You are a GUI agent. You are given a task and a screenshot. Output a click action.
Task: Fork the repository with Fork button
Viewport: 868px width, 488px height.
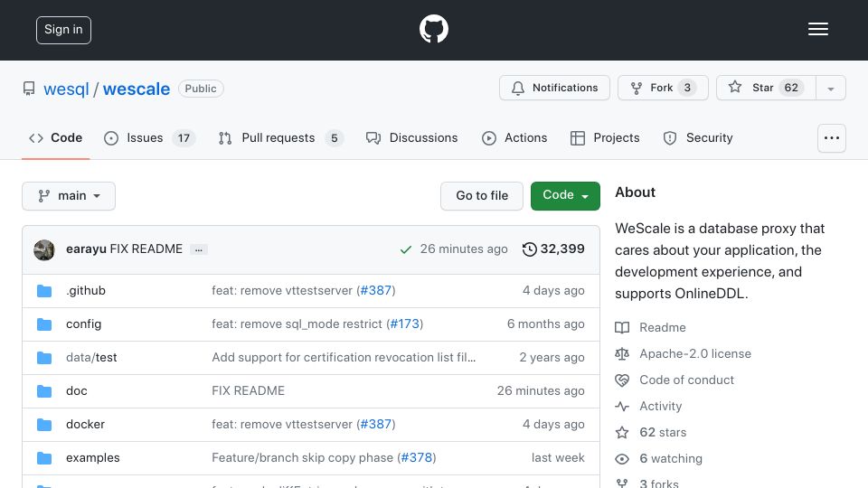tap(663, 88)
